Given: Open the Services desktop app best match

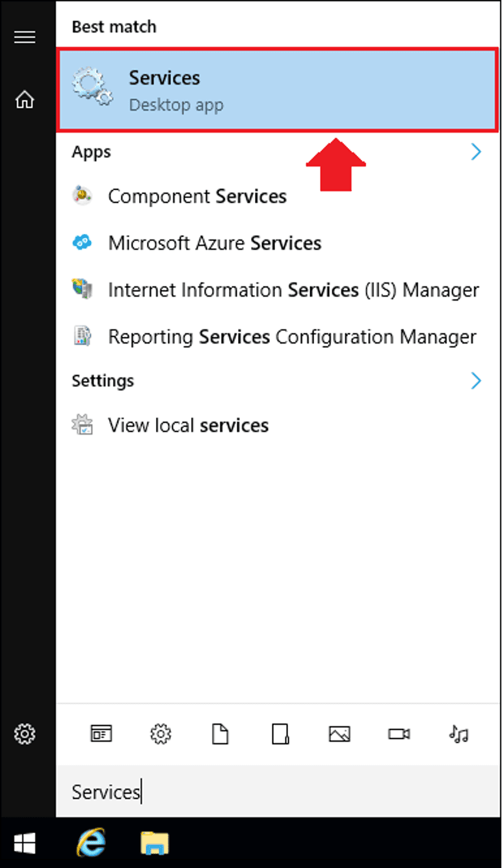Looking at the screenshot, I should (x=276, y=90).
